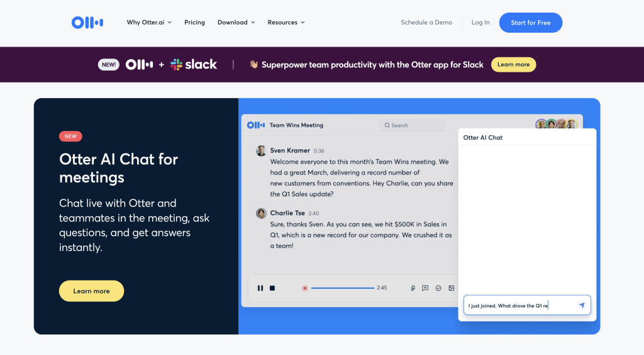Screen dimensions: 644x355
Task: Select Charlie Tse's 2:40 timestamp
Action: 314,213
